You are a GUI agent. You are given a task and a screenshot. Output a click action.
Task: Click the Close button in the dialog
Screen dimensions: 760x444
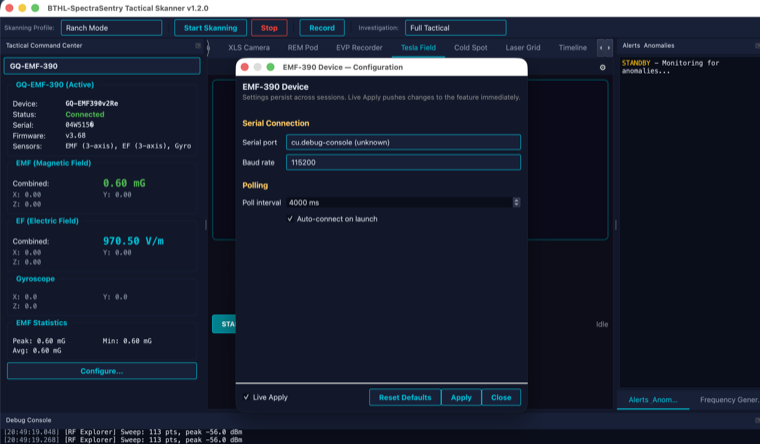pyautogui.click(x=501, y=397)
